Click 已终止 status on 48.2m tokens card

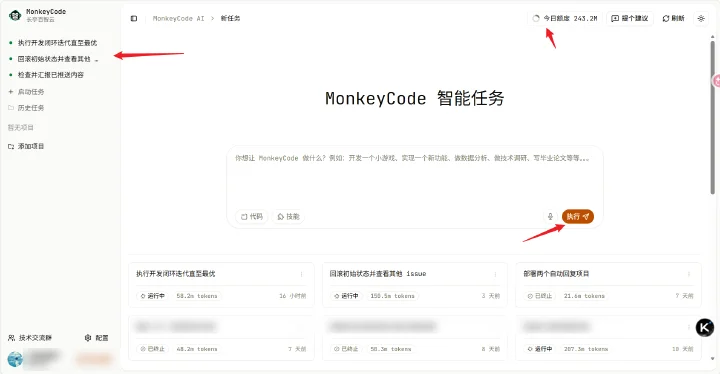point(153,349)
